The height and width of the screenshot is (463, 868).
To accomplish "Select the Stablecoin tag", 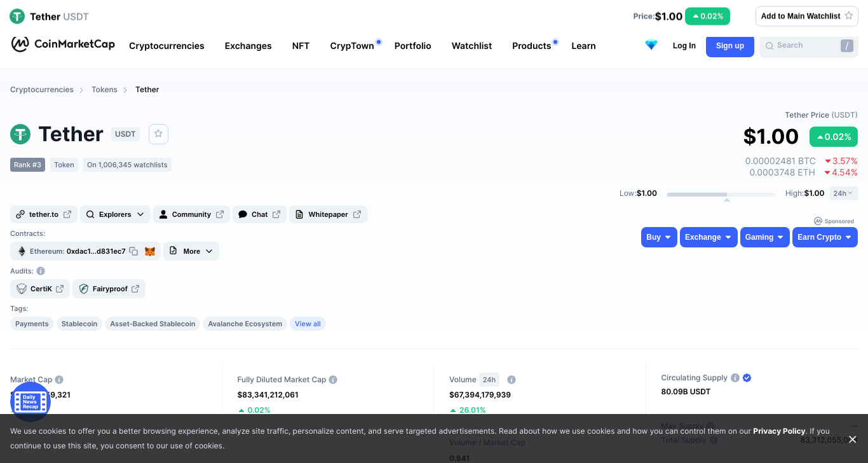I will click(79, 324).
